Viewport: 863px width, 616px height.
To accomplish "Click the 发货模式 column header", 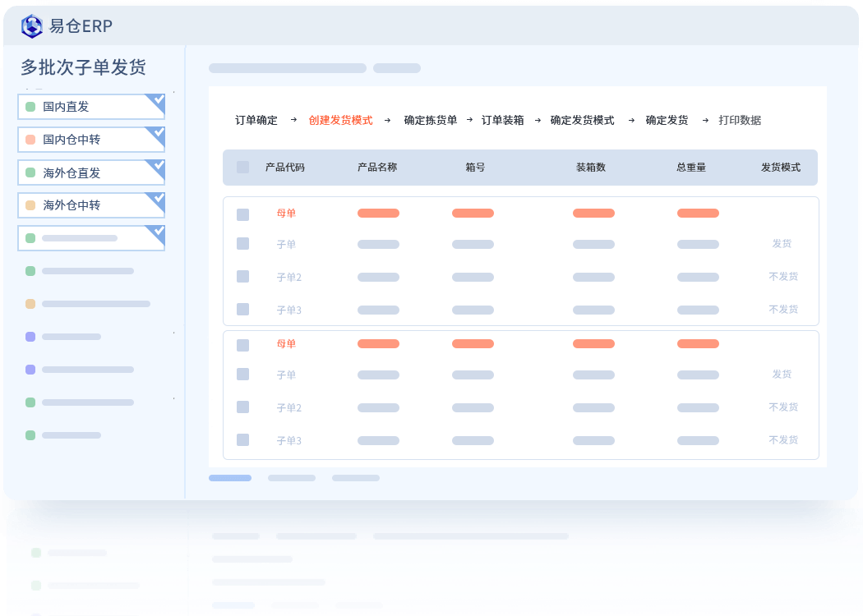I will [x=781, y=168].
